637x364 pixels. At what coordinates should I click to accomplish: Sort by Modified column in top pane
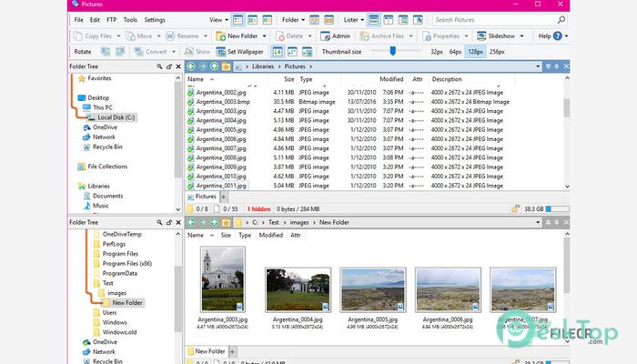(x=391, y=79)
